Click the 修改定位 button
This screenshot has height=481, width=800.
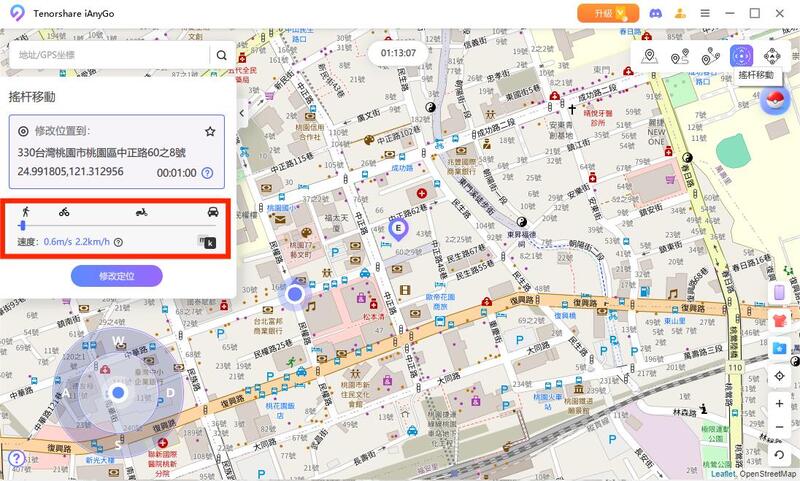click(117, 276)
